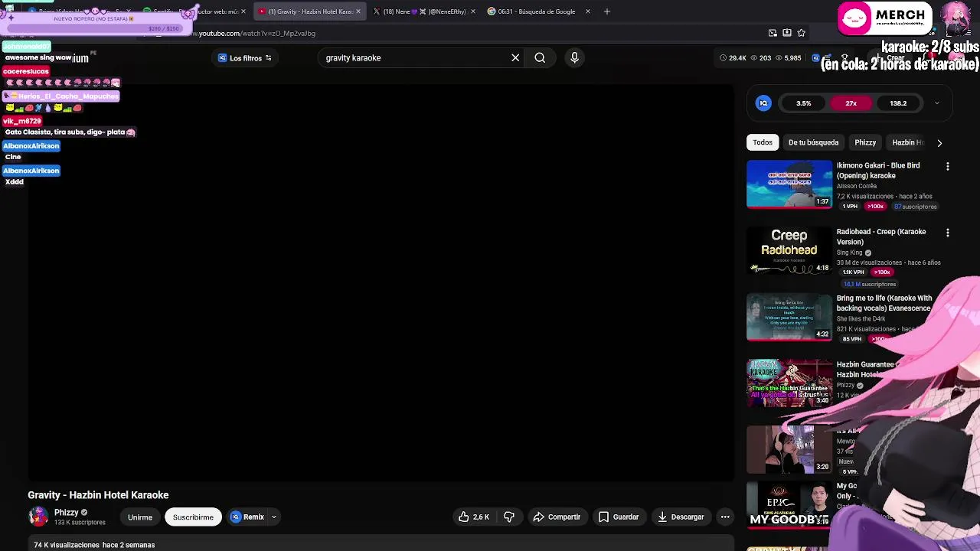Click the Descargar button

681,517
